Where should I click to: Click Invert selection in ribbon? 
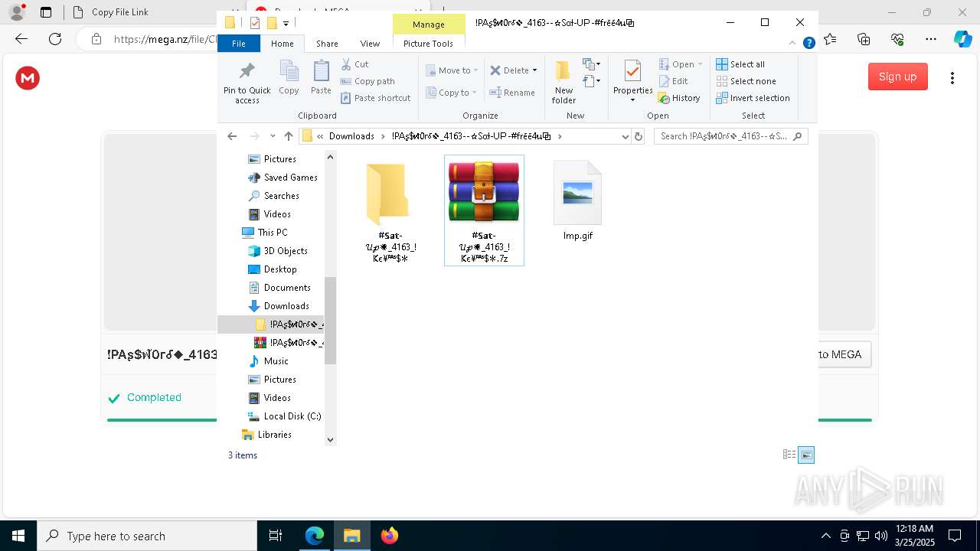tap(753, 98)
